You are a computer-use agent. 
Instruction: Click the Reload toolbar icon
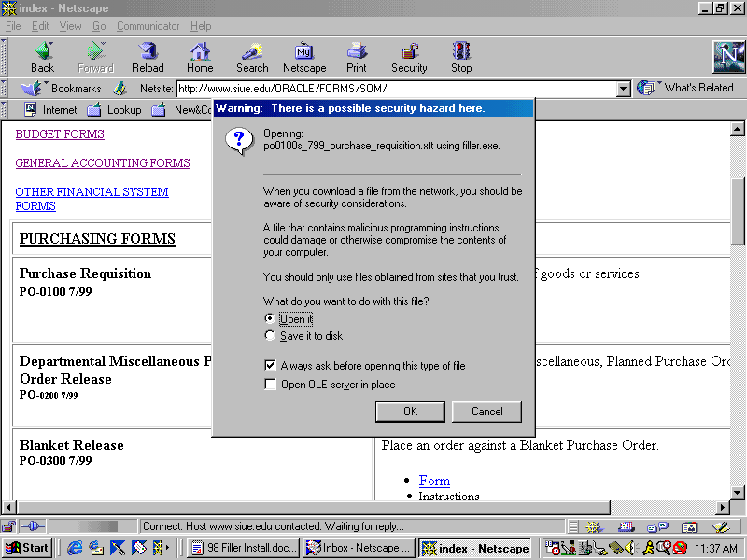pos(148,57)
